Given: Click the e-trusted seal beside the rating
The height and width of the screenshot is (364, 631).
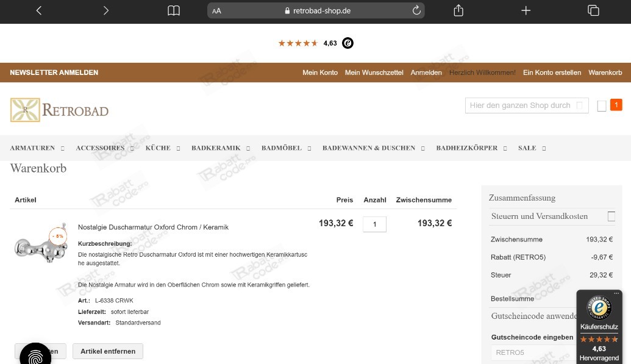Looking at the screenshot, I should [348, 43].
